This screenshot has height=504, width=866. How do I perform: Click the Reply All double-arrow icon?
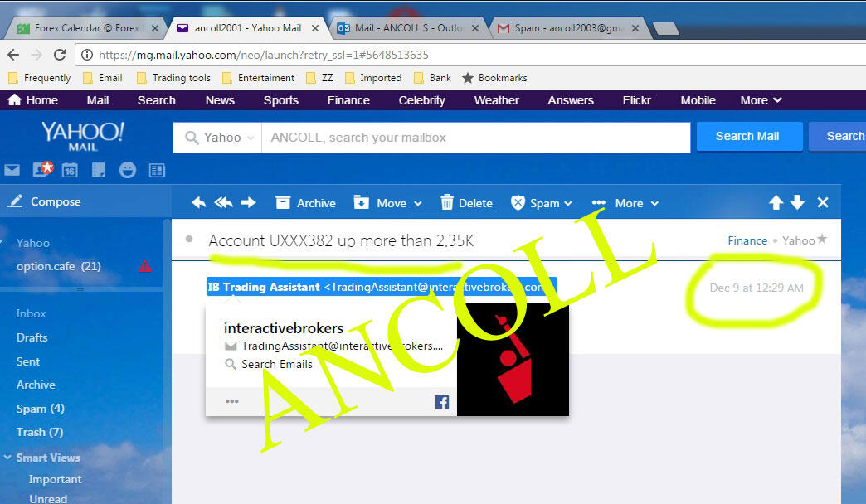[223, 202]
